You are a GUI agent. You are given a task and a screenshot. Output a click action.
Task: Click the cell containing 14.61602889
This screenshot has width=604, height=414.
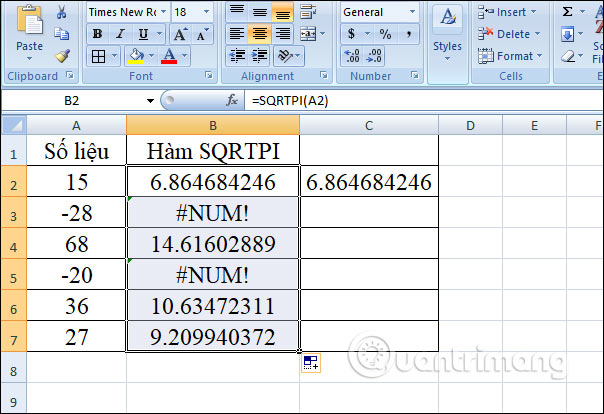pos(213,243)
